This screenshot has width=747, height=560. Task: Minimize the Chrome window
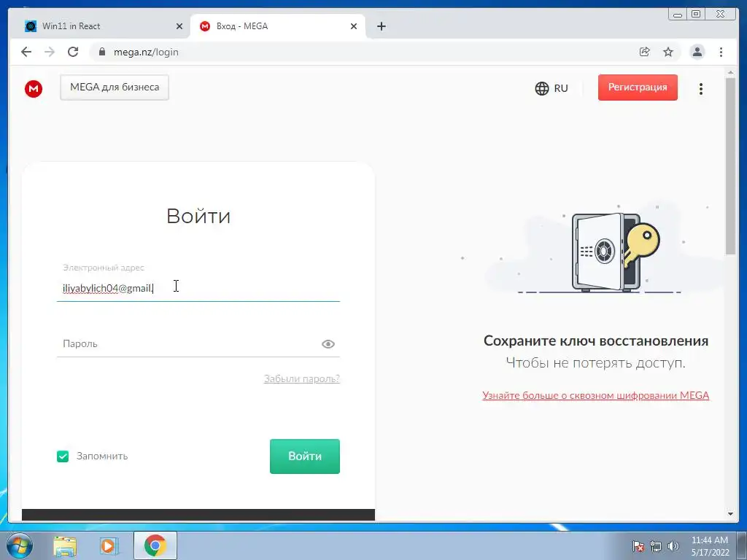pos(678,15)
